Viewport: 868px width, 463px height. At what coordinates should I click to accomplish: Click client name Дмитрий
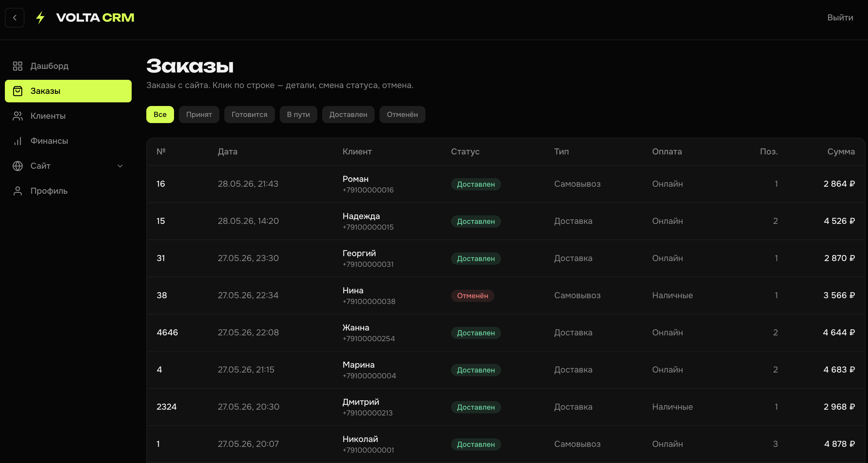(361, 402)
